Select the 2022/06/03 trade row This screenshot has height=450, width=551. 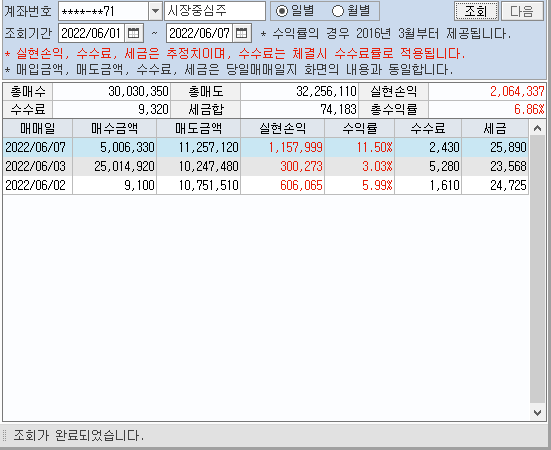tap(266, 166)
